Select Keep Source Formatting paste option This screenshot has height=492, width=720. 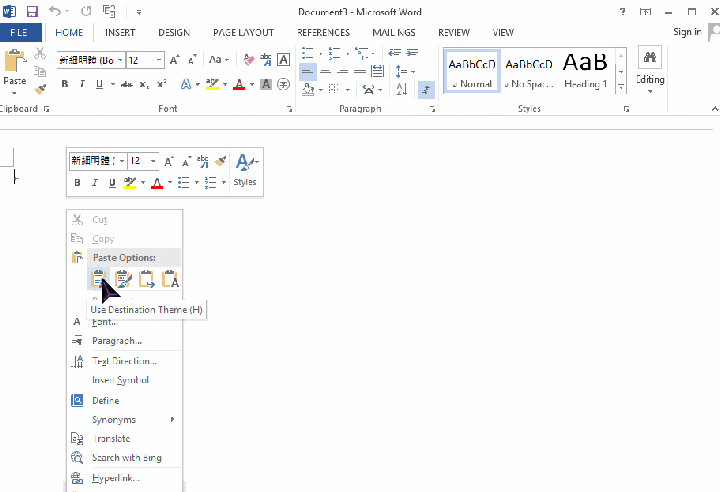tap(123, 279)
